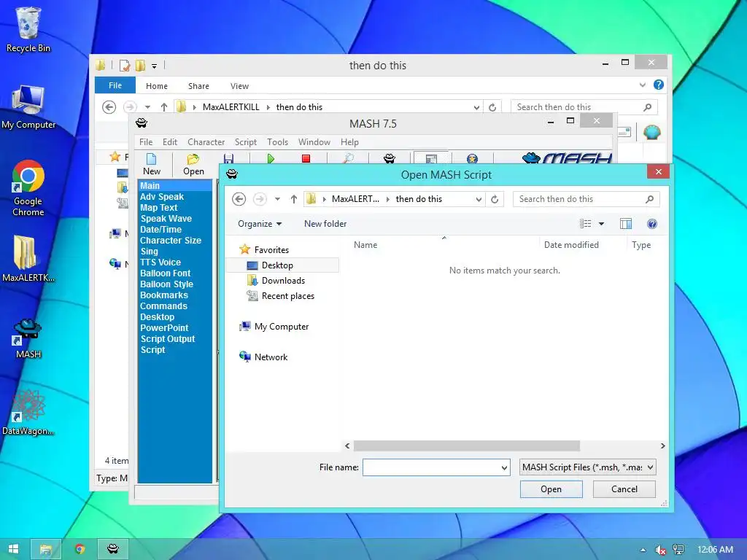The width and height of the screenshot is (747, 560).
Task: Go up one folder in the Open dialog
Action: [294, 199]
